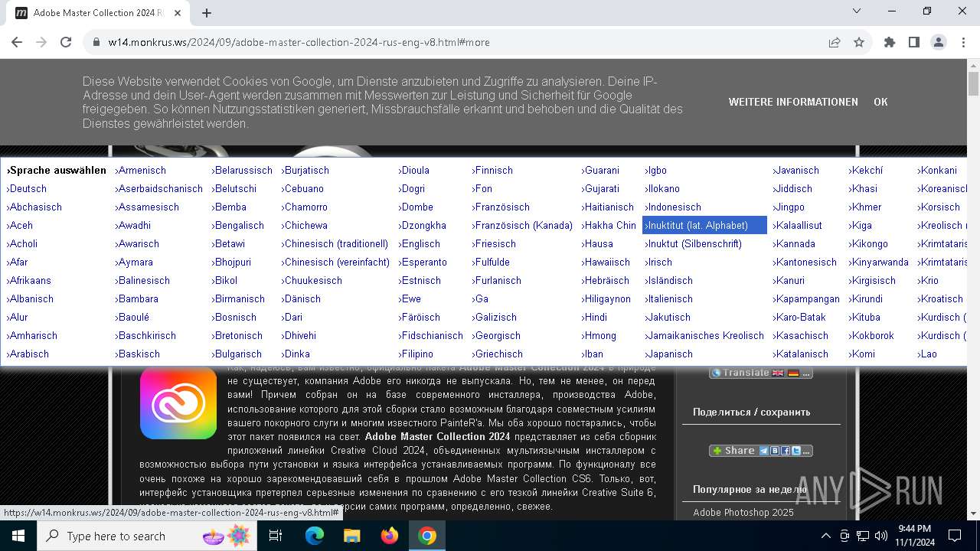This screenshot has width=980, height=551.
Task: Select Bulgarisch language
Action: click(237, 354)
